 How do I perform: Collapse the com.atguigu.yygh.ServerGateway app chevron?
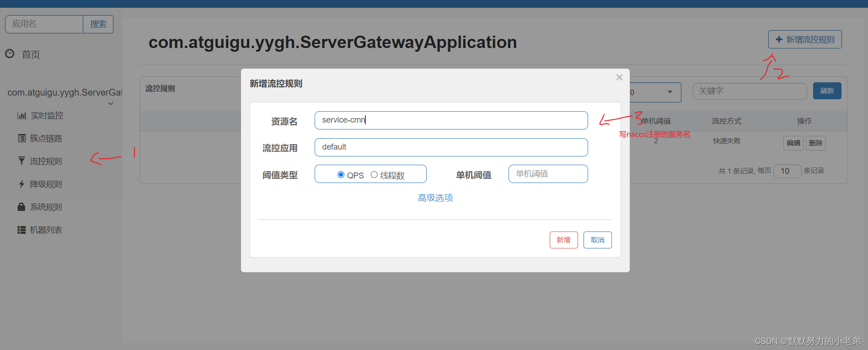(111, 103)
